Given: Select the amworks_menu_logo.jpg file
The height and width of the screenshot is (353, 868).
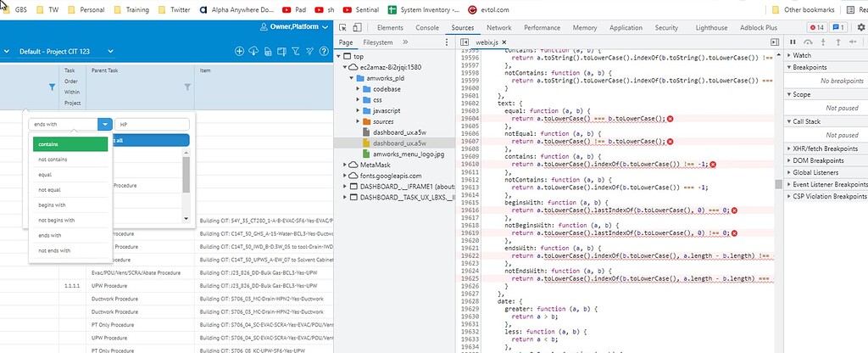Looking at the screenshot, I should 409,154.
